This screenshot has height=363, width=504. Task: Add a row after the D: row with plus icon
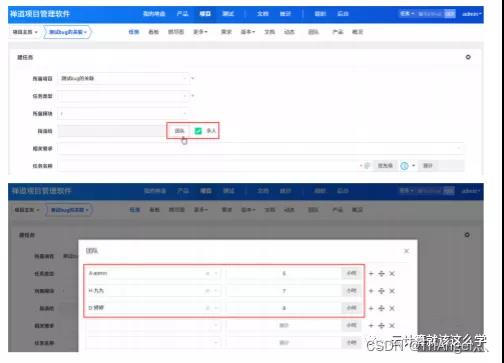pyautogui.click(x=371, y=309)
